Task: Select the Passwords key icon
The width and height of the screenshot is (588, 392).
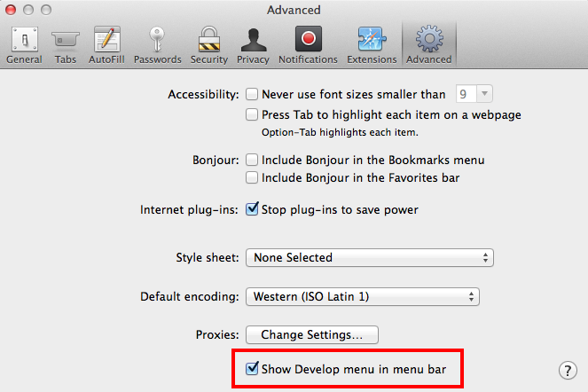Action: [157, 44]
